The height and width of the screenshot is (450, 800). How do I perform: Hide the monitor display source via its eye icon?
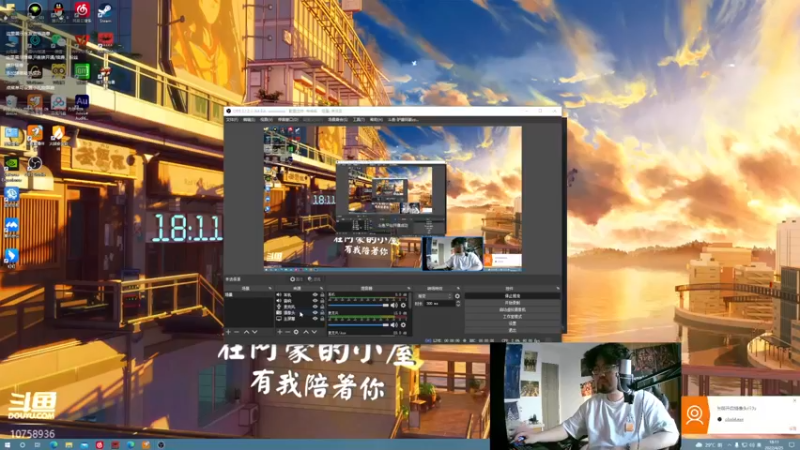315,319
